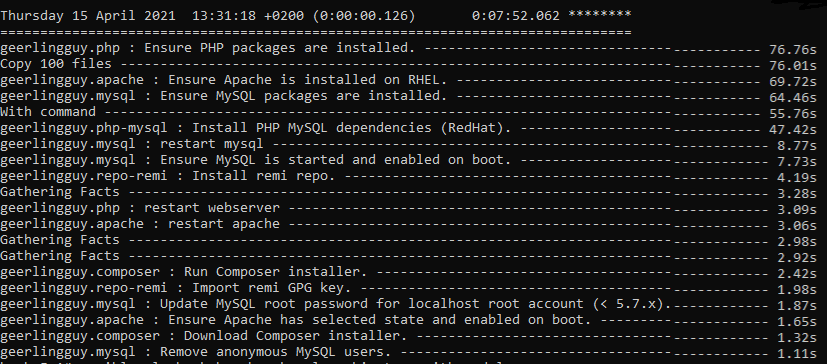The image size is (827, 364).
Task: Click the 'Ensure PHP packages are installed' line
Action: [409, 49]
